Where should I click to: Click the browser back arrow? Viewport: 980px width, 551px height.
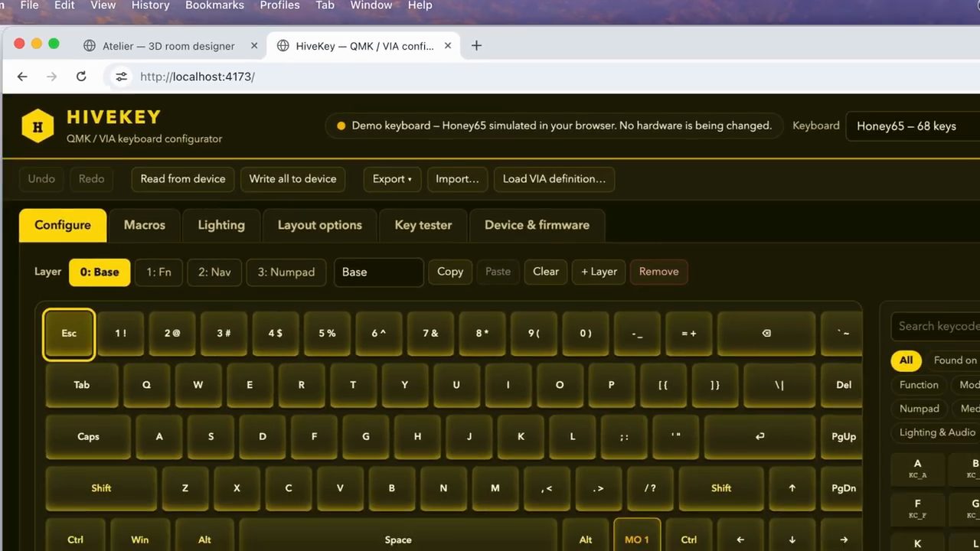click(22, 77)
